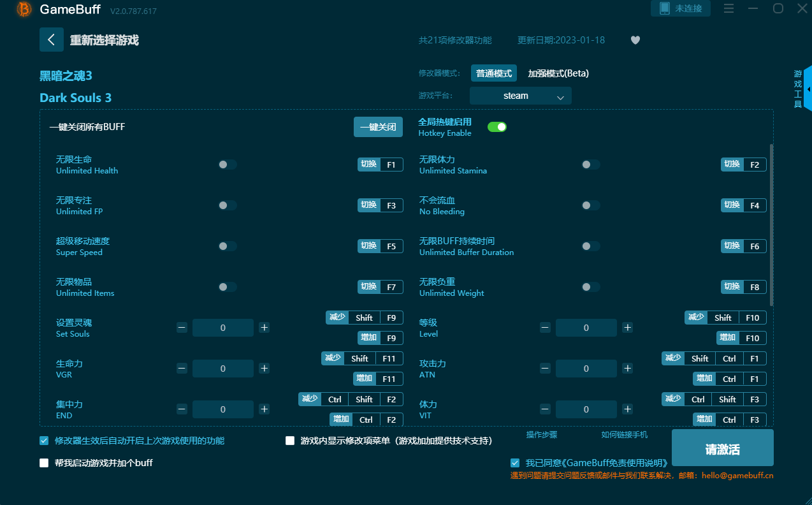Check the in-game cheat menu display checkbox

290,441
